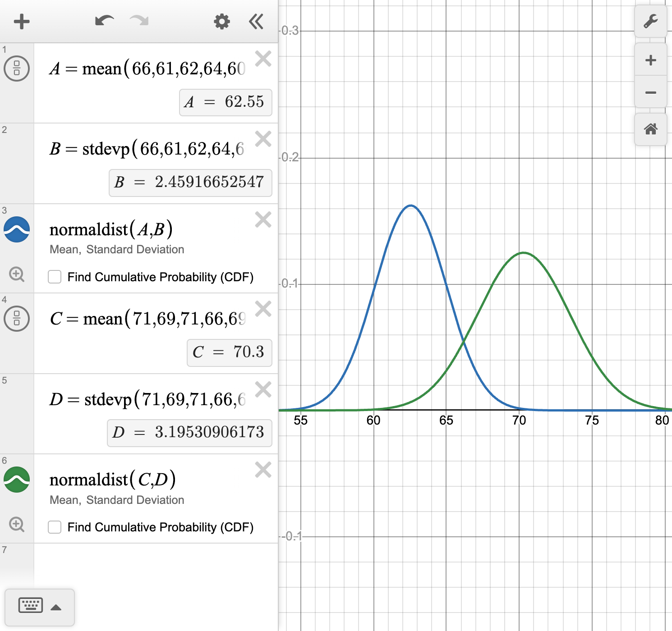Open the on-screen keyboard

click(x=30, y=606)
